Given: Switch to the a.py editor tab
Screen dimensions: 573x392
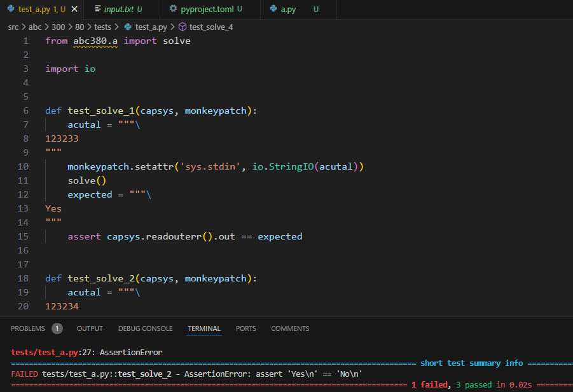Looking at the screenshot, I should coord(298,9).
